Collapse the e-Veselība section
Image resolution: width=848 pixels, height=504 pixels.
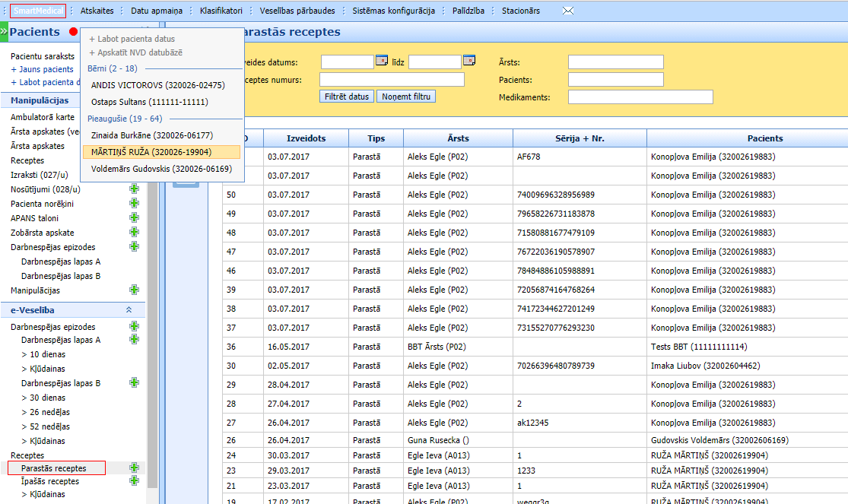129,310
